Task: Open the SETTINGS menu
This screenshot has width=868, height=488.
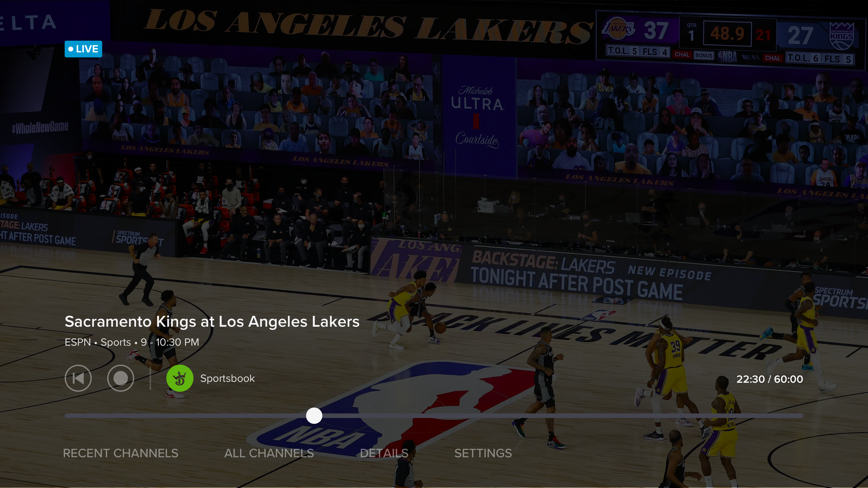Action: tap(483, 453)
